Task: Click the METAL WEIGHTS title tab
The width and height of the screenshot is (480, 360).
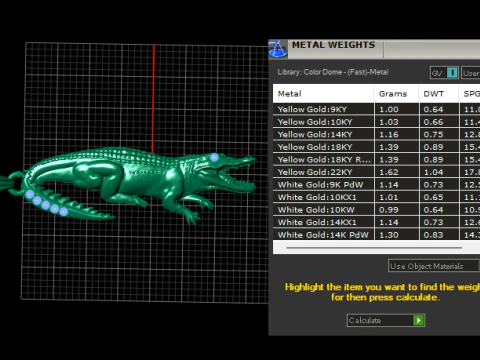Action: pos(333,45)
